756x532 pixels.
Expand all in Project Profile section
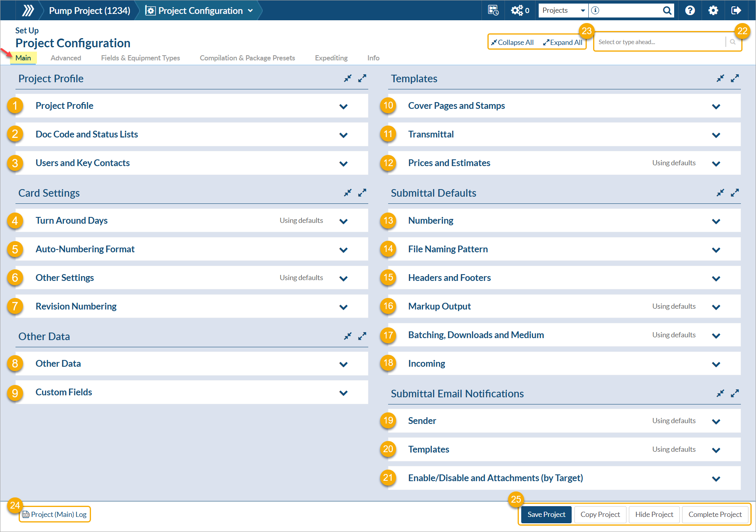pos(362,78)
